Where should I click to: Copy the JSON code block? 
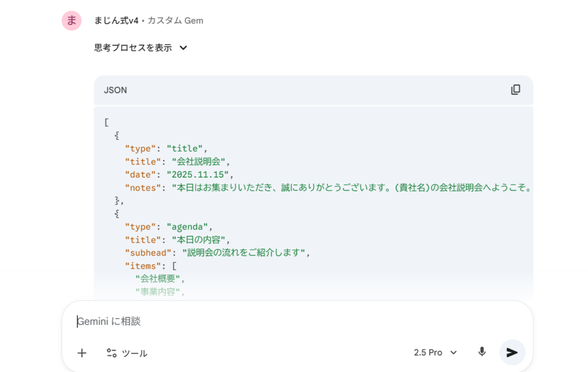[516, 90]
